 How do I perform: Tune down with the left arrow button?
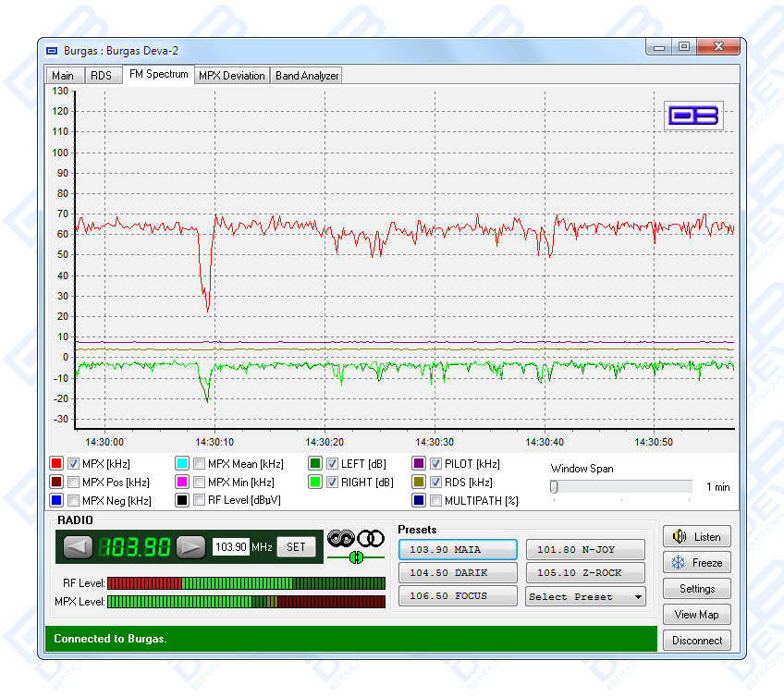point(78,546)
